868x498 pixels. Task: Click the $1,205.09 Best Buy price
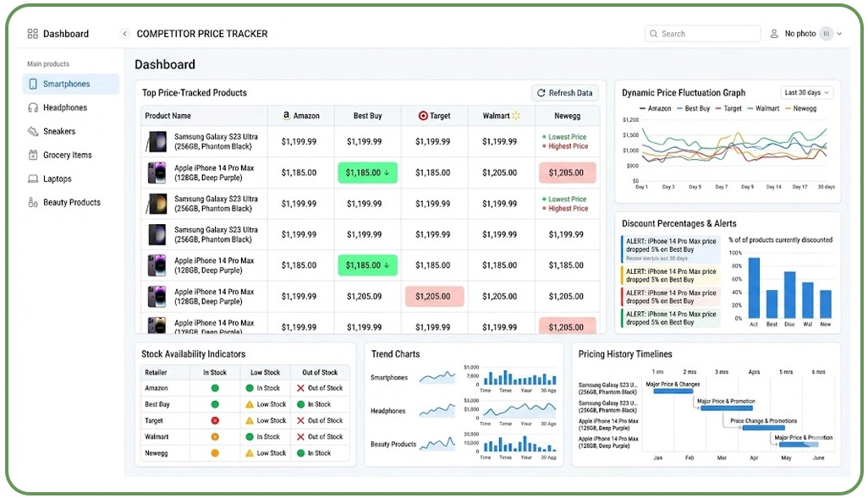click(x=365, y=297)
